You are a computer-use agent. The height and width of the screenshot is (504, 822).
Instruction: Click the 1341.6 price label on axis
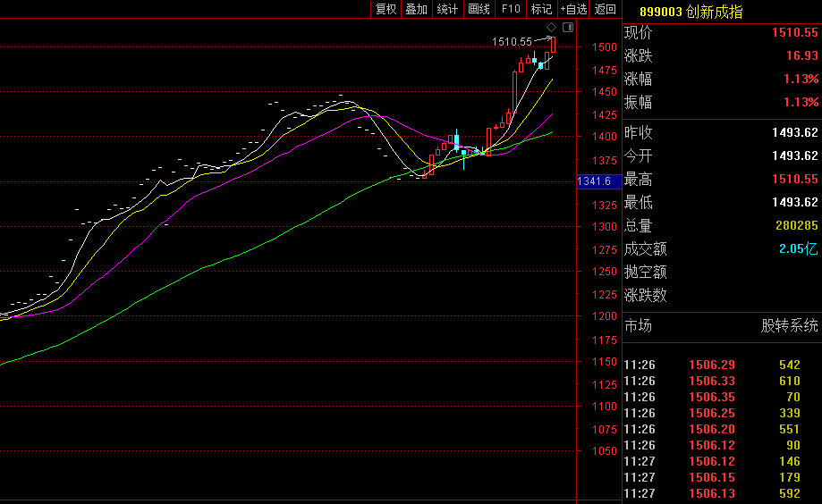tap(595, 181)
